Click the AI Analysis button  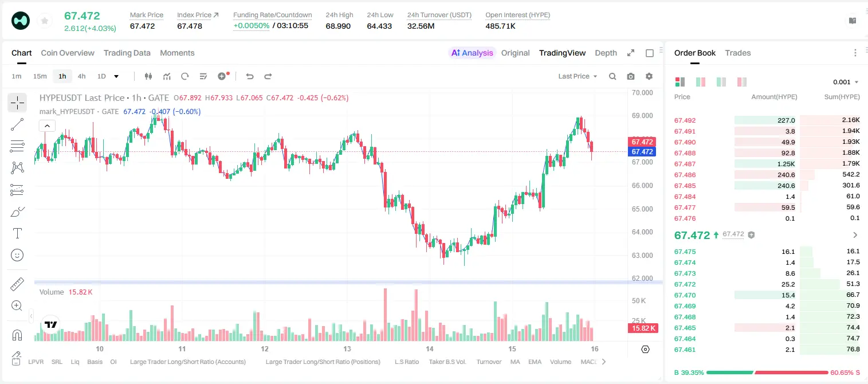click(472, 53)
